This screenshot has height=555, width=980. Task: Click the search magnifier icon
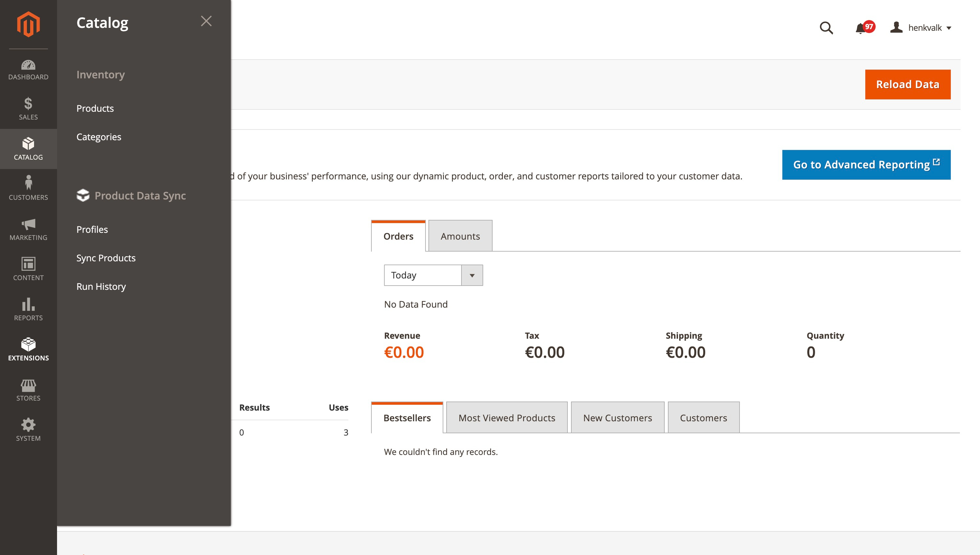point(826,28)
